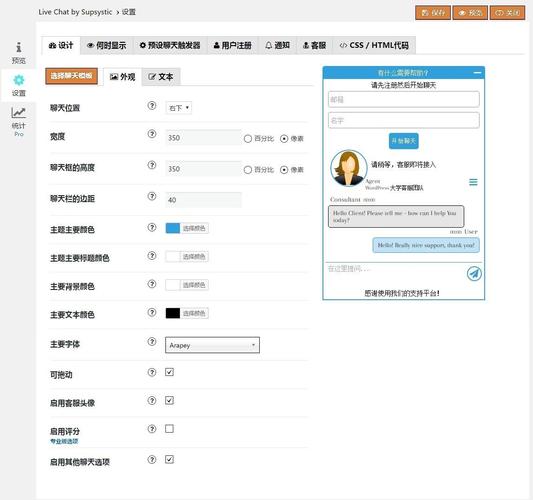
Task: Open the 专业版选项 link
Action: click(64, 441)
